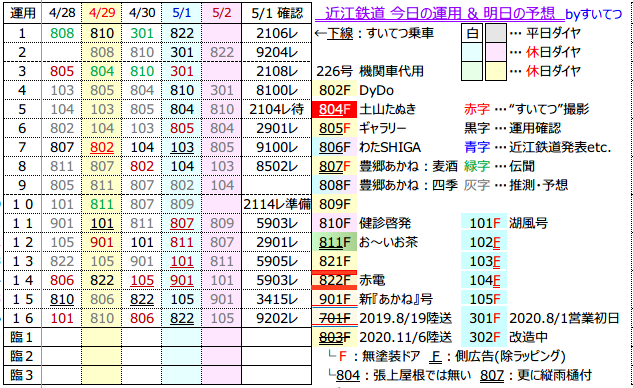Select the 809F legend cell

click(x=334, y=204)
